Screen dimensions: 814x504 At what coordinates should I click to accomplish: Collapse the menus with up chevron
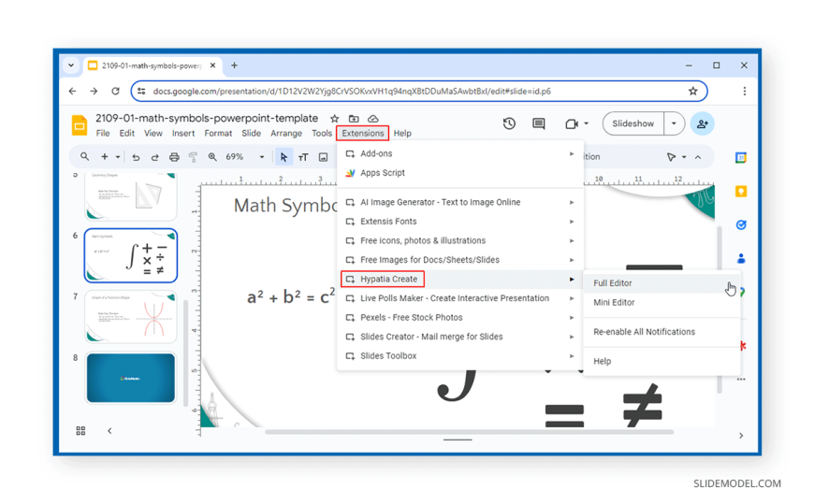(698, 157)
